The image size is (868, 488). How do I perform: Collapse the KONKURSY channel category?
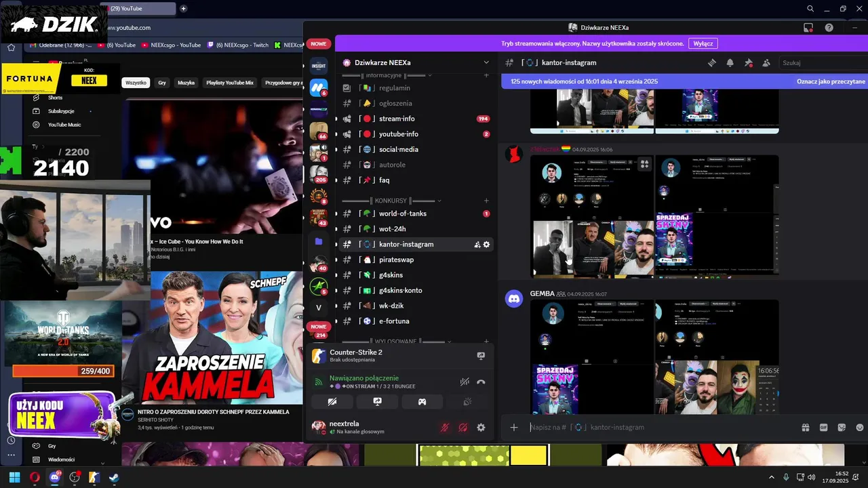pyautogui.click(x=392, y=201)
